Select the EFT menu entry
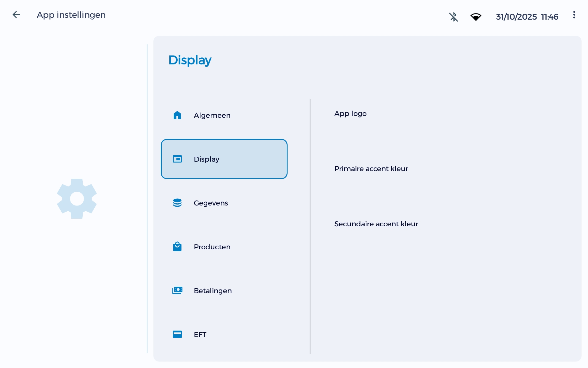This screenshot has width=588, height=368. point(200,335)
